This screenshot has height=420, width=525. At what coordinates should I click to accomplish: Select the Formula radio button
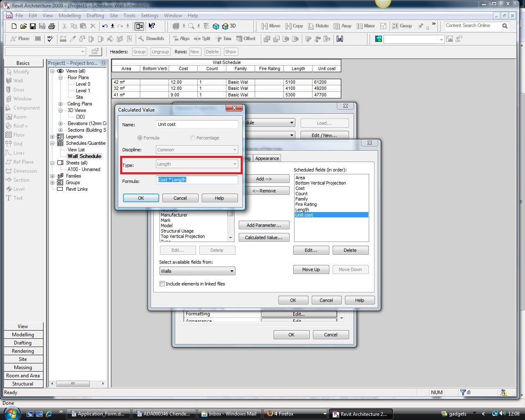point(140,138)
